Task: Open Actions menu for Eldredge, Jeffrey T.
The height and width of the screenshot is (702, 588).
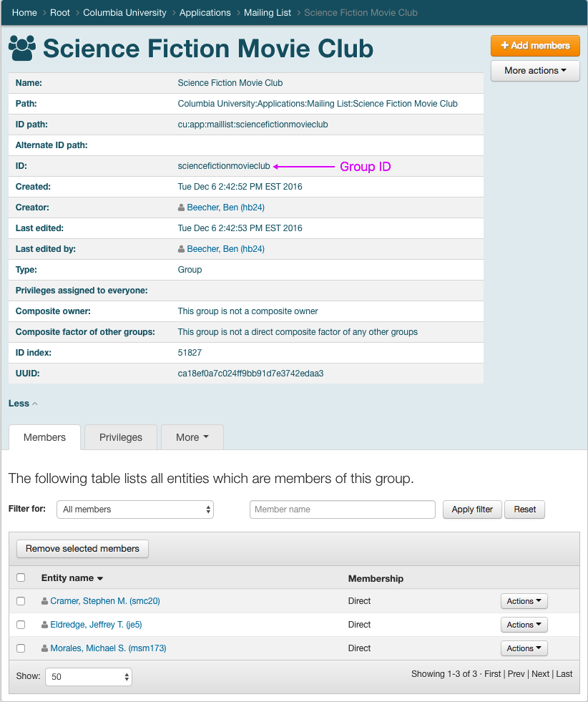Action: tap(524, 625)
